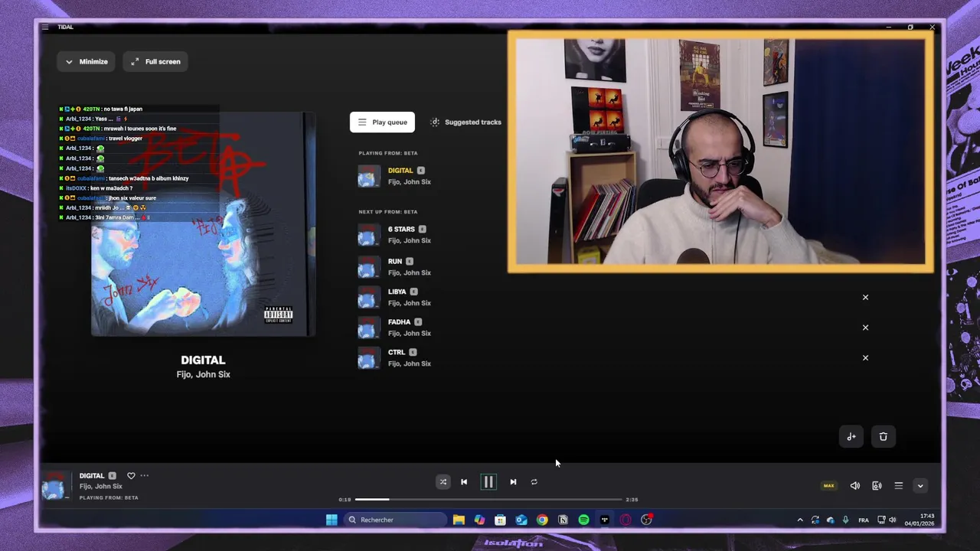
Task: Toggle repeat mode
Action: [x=534, y=482]
